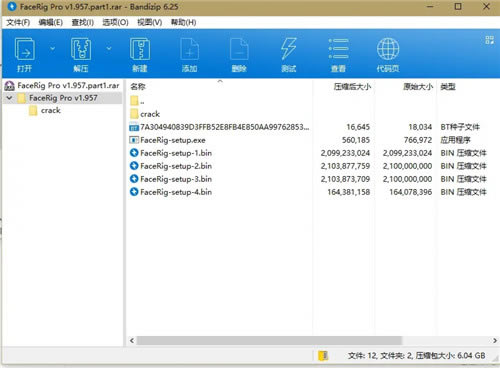Click the View (查看) list icon
This screenshot has width=500, height=368.
[338, 49]
